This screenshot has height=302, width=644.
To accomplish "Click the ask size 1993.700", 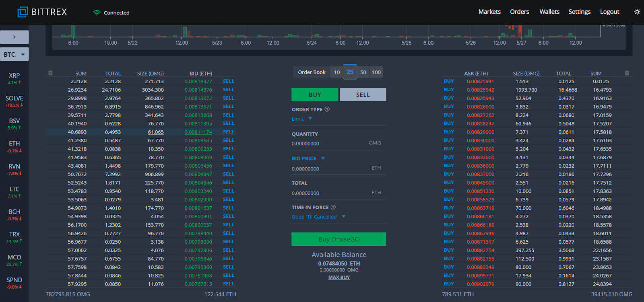I will 526,90.
